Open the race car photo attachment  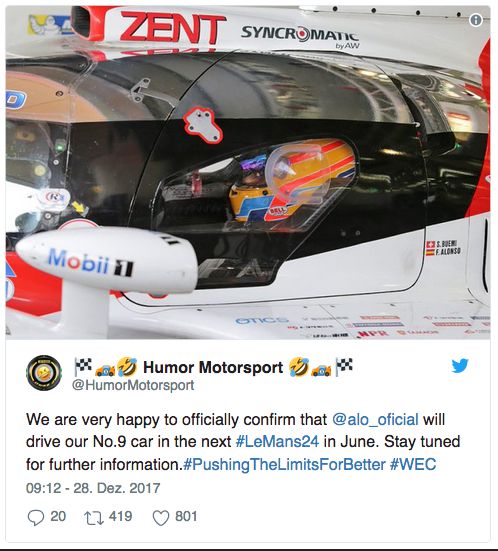point(248,172)
